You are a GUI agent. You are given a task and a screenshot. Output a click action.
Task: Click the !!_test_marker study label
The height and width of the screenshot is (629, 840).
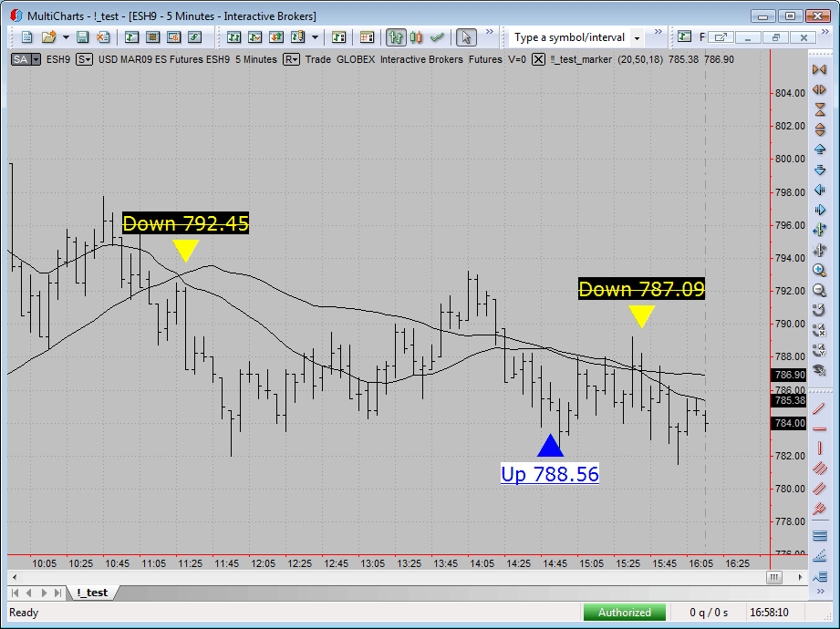click(581, 59)
